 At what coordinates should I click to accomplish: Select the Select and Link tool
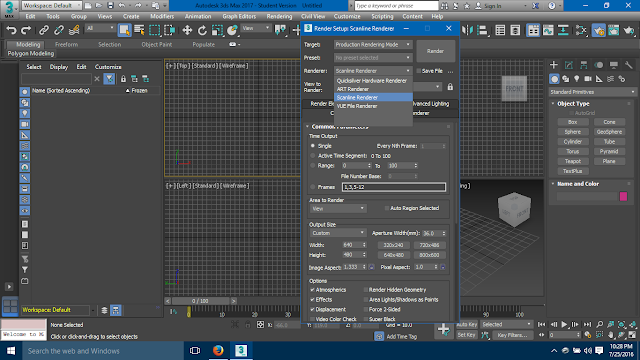pyautogui.click(x=44, y=30)
